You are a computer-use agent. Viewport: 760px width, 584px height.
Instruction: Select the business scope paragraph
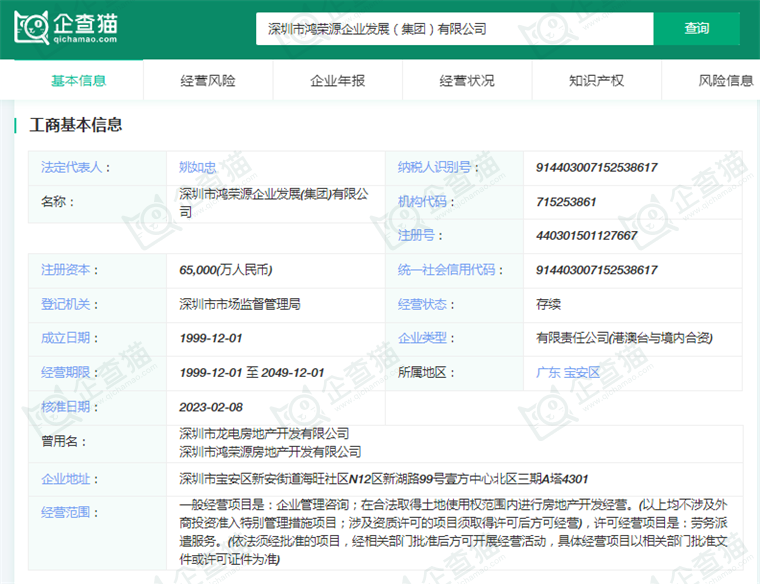coord(453,532)
